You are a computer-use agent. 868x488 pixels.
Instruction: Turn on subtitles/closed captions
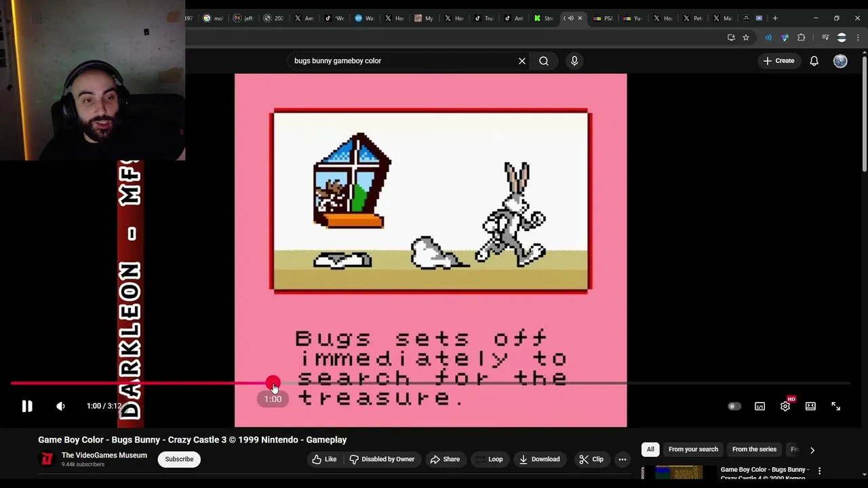(x=759, y=406)
